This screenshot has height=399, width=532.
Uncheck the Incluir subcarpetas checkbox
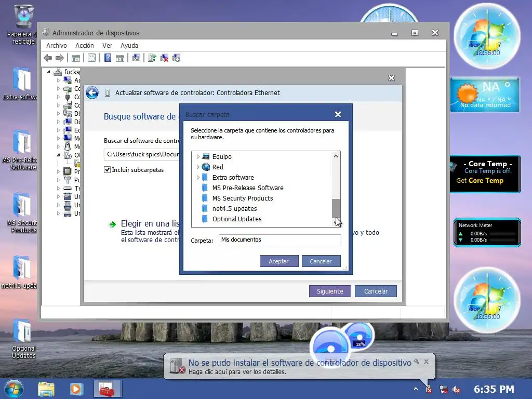pyautogui.click(x=107, y=170)
